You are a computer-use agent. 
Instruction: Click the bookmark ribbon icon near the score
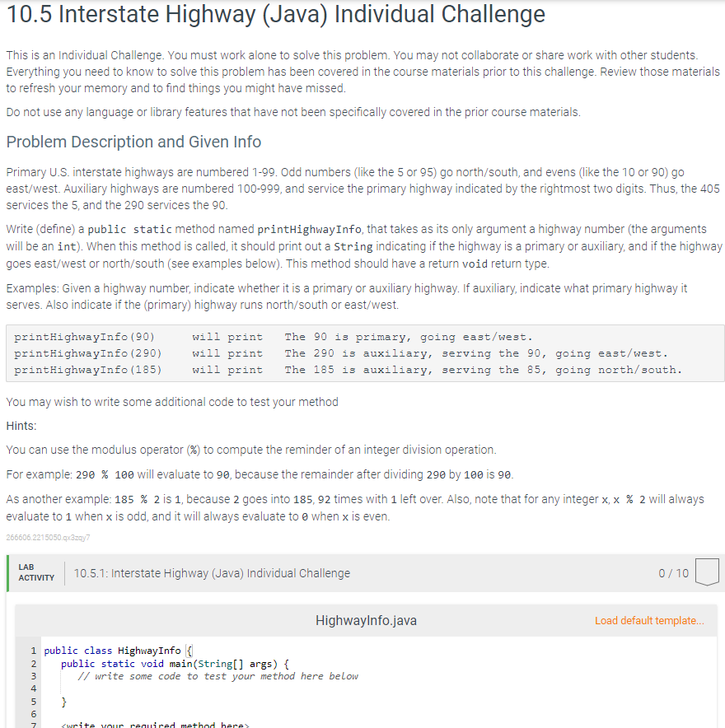(707, 573)
